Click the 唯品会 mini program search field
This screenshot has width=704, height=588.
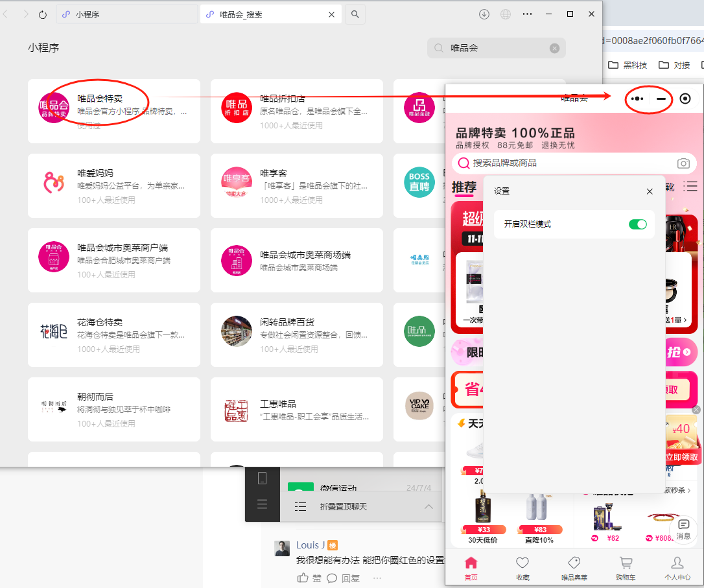click(496, 48)
